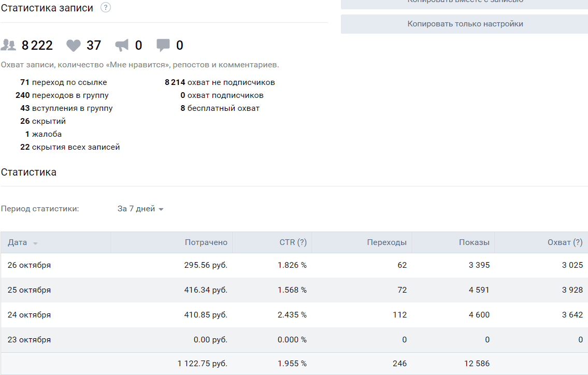Sort table by Дата column header

18,242
